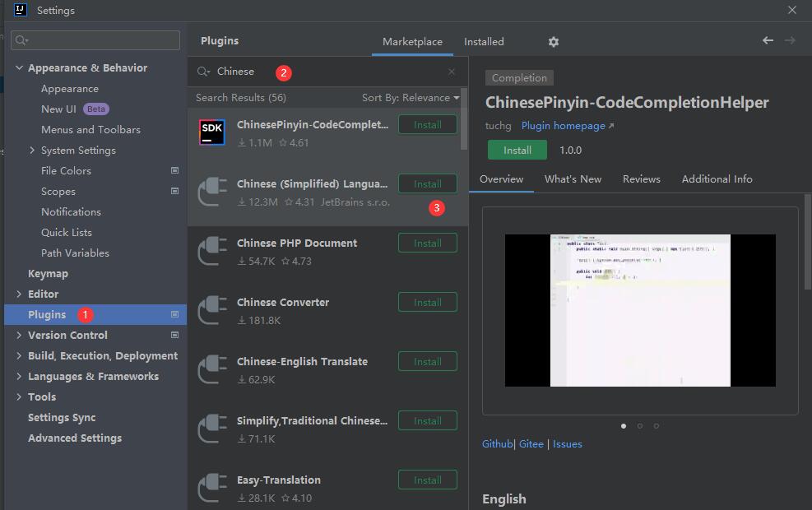
Task: Open the Gitee link
Action: coord(531,444)
